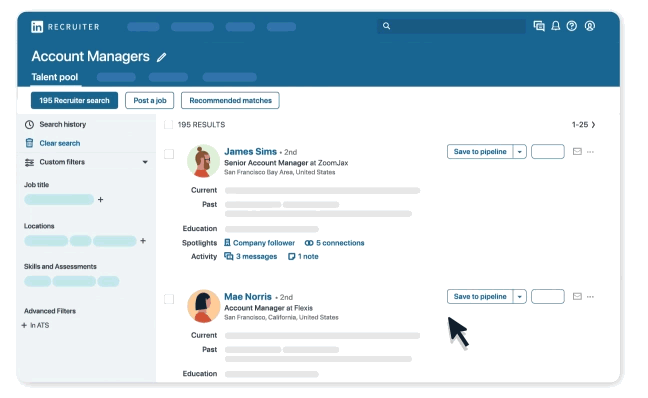
Task: Select the 195 Recruiter search tab
Action: tap(74, 100)
